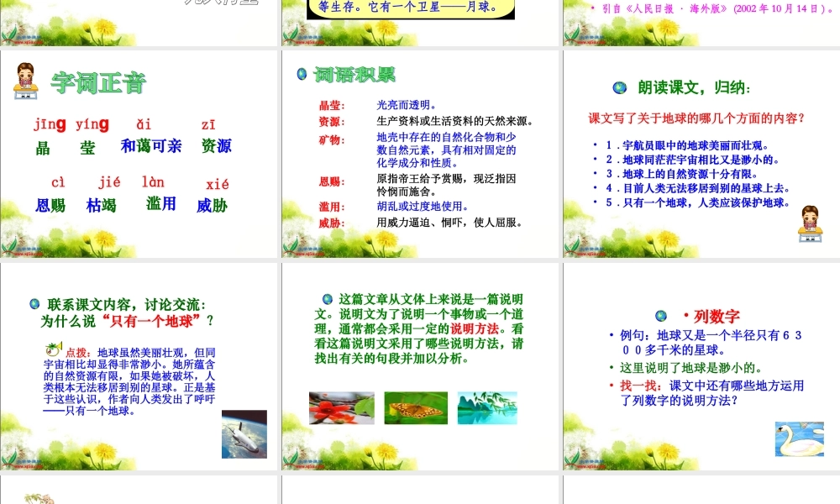Click the red term 矿物:
This screenshot has width=840, height=504.
coord(332,140)
